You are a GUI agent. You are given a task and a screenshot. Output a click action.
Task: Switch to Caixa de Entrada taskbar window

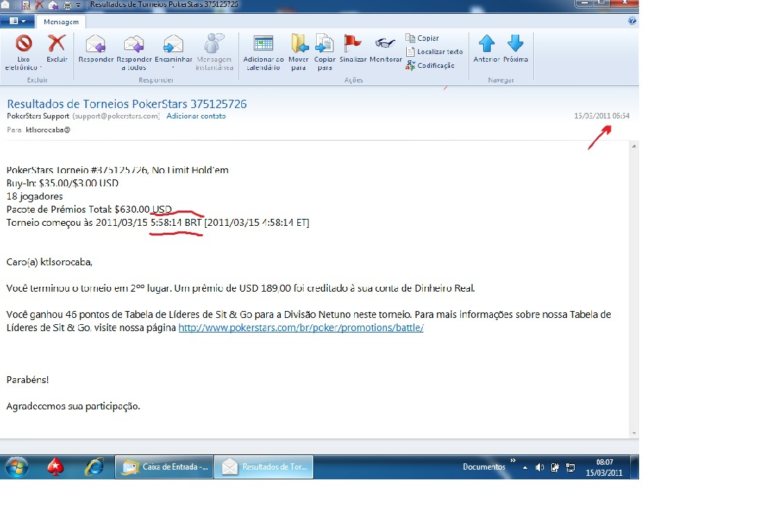coord(164,467)
